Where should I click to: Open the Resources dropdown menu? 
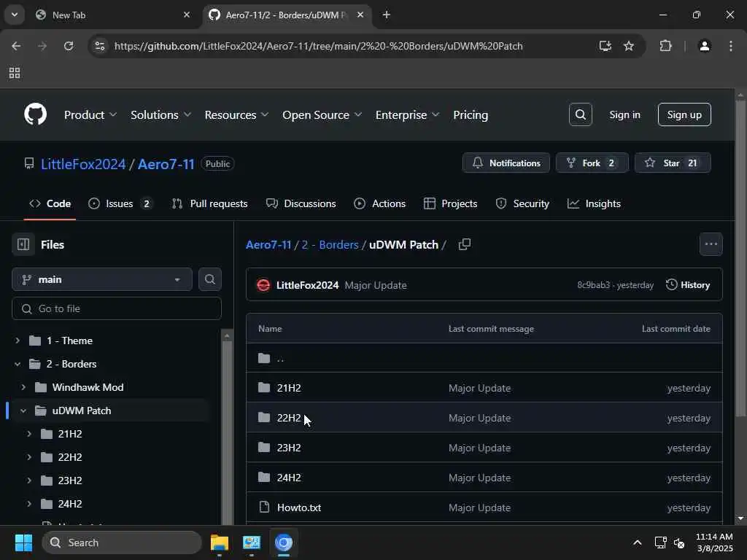(x=236, y=114)
